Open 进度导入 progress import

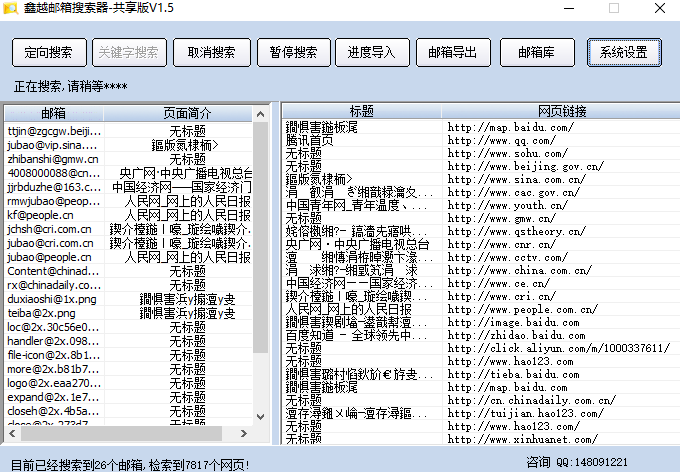click(x=372, y=52)
